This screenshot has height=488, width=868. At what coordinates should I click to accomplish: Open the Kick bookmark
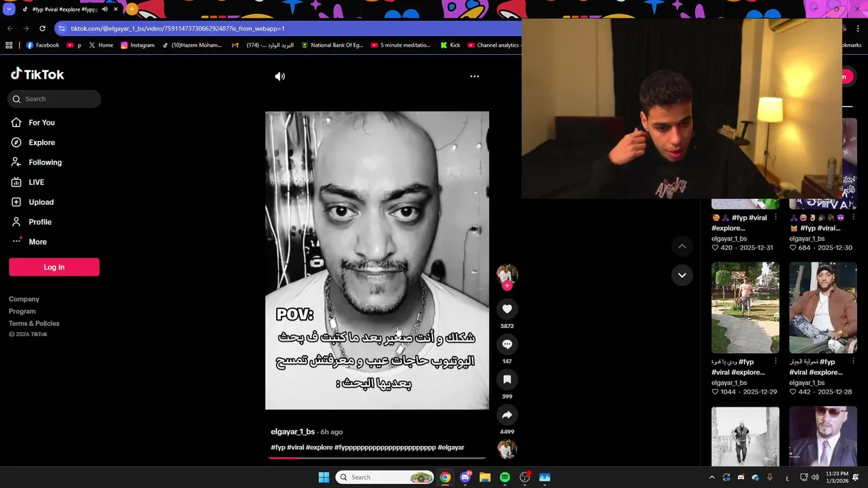click(450, 45)
